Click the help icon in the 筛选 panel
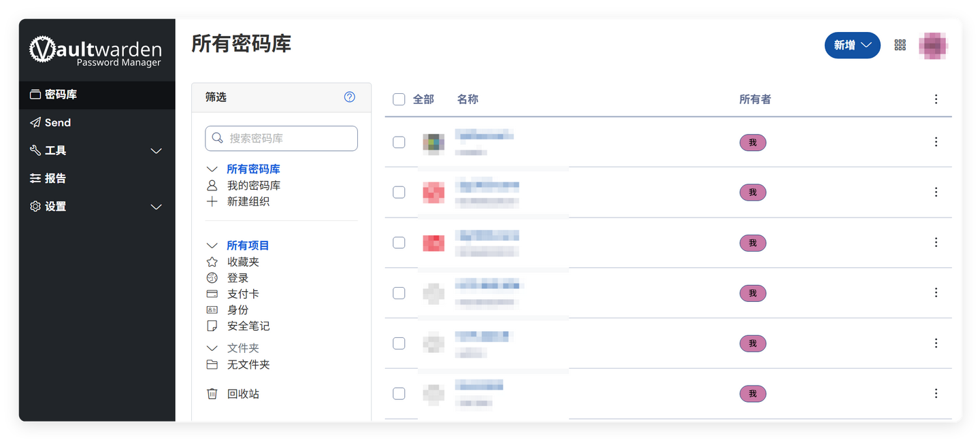The image size is (980, 440). (x=349, y=97)
